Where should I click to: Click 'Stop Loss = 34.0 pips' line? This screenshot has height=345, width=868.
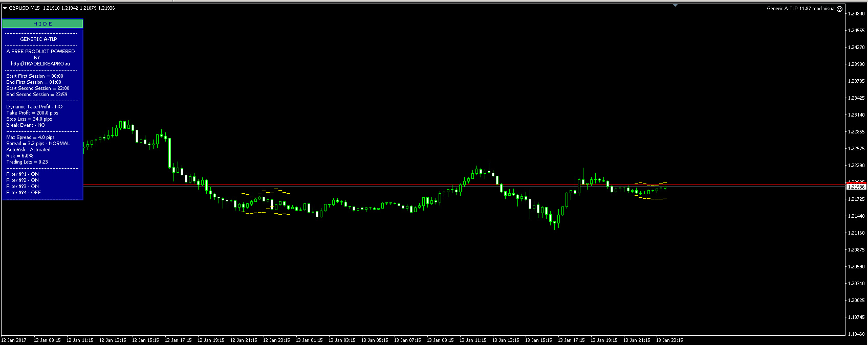29,119
